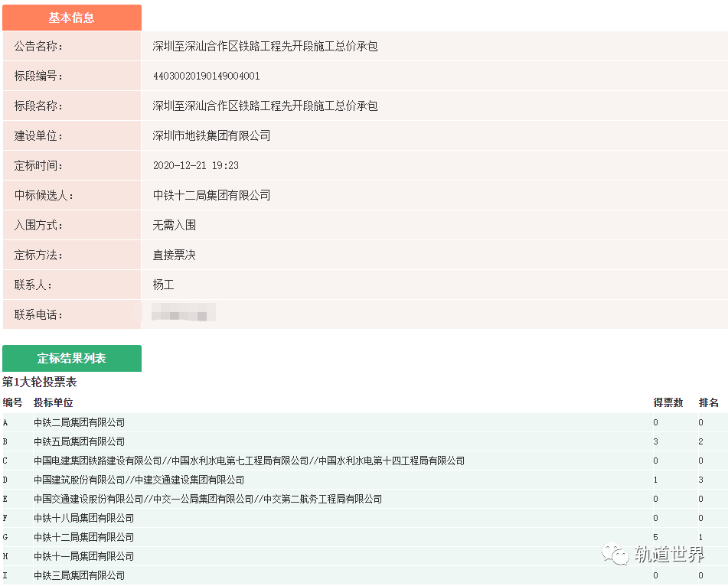Click 深圳市地铁集团有限公司 in 建设单位 row

pyautogui.click(x=212, y=135)
